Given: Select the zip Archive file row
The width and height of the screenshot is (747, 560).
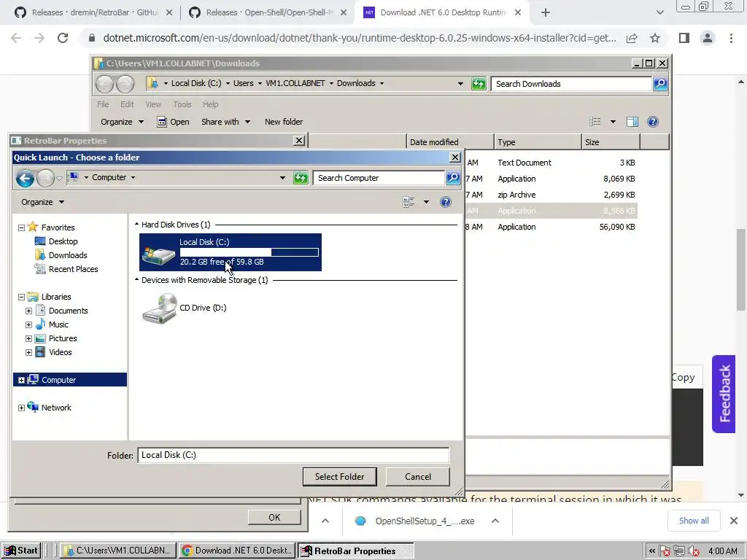Looking at the screenshot, I should (x=551, y=195).
